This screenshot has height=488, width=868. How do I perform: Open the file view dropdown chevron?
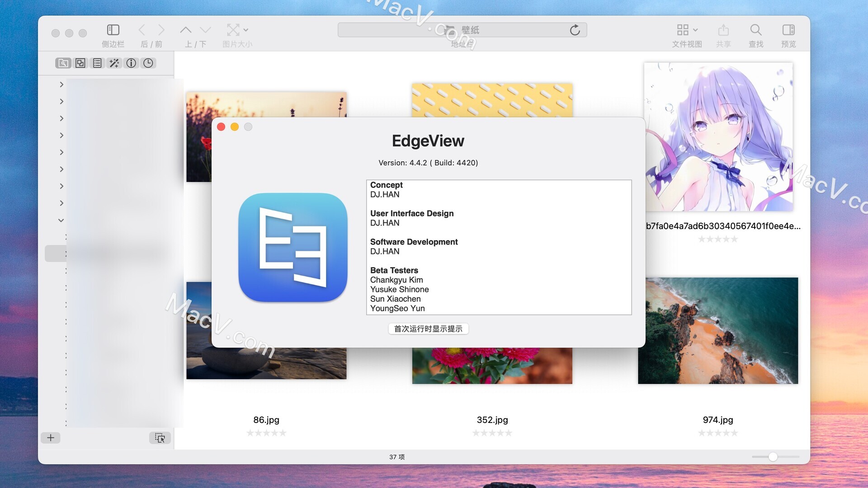[695, 30]
